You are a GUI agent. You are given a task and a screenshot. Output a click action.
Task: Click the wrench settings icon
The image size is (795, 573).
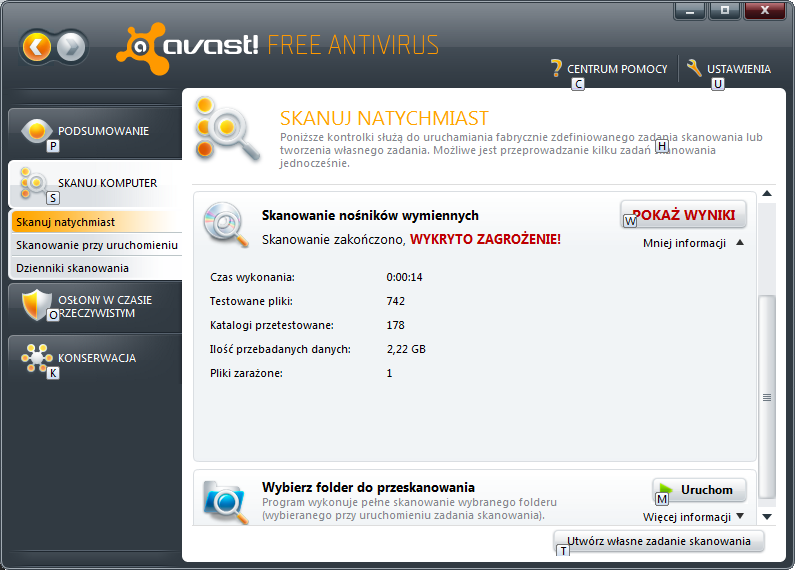point(694,68)
